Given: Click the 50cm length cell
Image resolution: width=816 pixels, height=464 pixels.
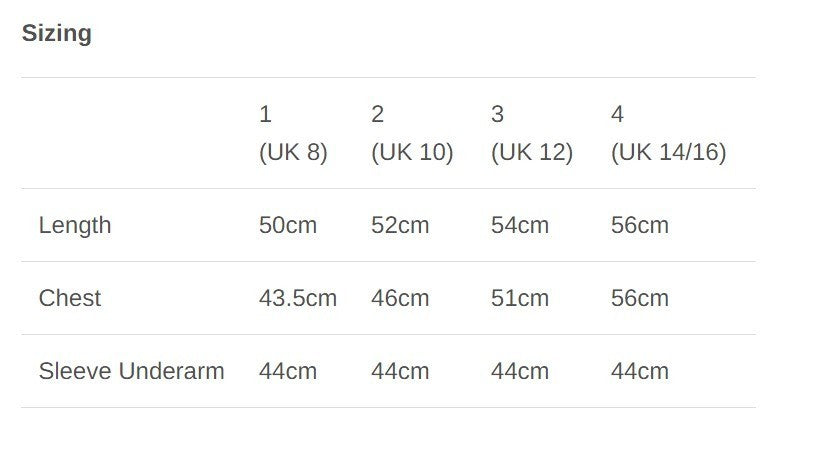Looking at the screenshot, I should coord(288,225).
